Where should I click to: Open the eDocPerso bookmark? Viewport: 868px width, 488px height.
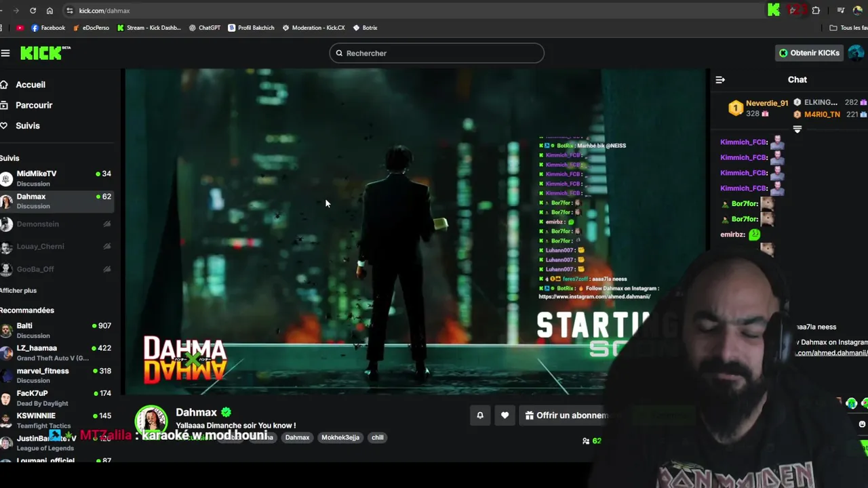(x=91, y=28)
